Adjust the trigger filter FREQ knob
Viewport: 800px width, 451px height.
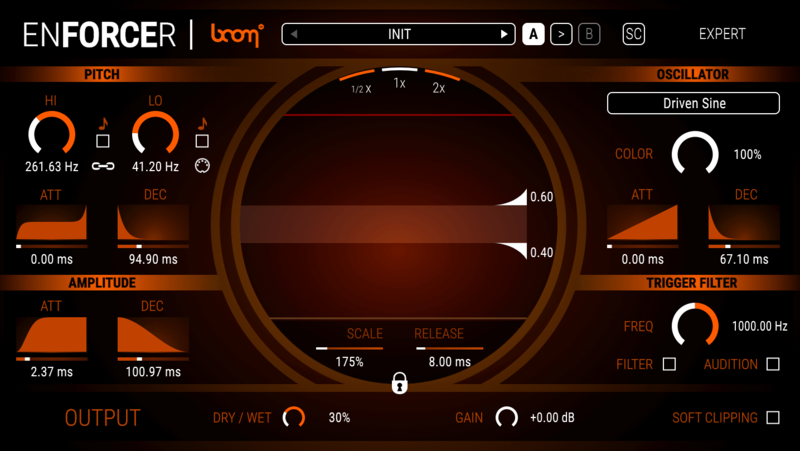point(695,325)
